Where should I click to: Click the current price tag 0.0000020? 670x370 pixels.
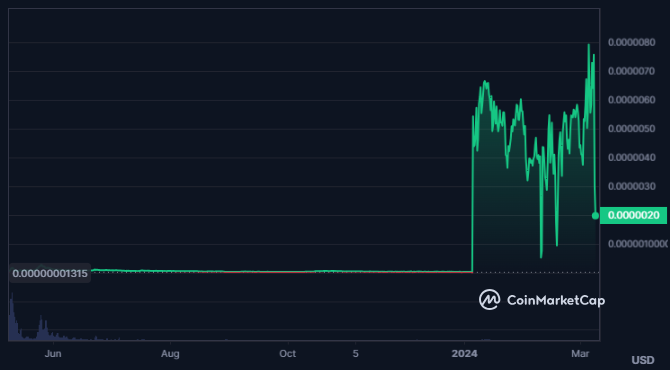coord(633,215)
